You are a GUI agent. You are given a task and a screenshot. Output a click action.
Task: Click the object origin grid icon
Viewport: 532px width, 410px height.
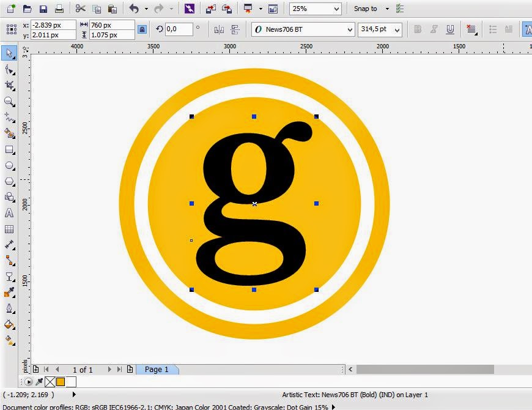pyautogui.click(x=12, y=29)
